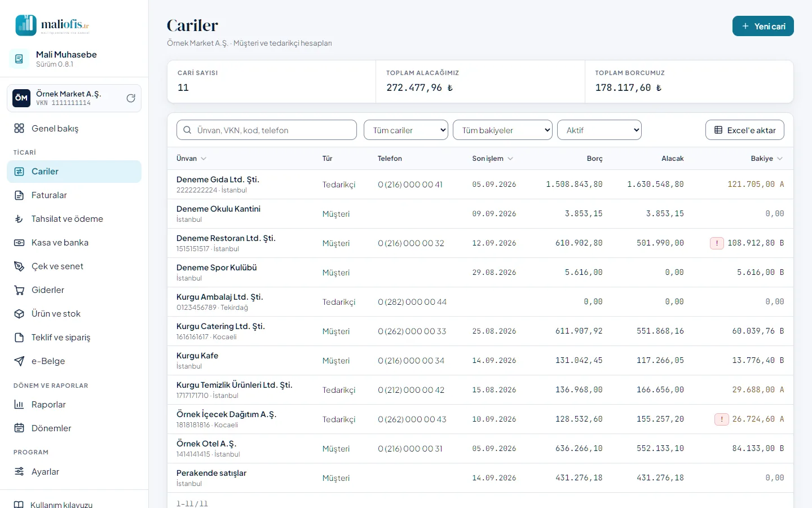Click the Çek ve senet pen icon
Screen dimensions: 812x508
[x=19, y=266]
